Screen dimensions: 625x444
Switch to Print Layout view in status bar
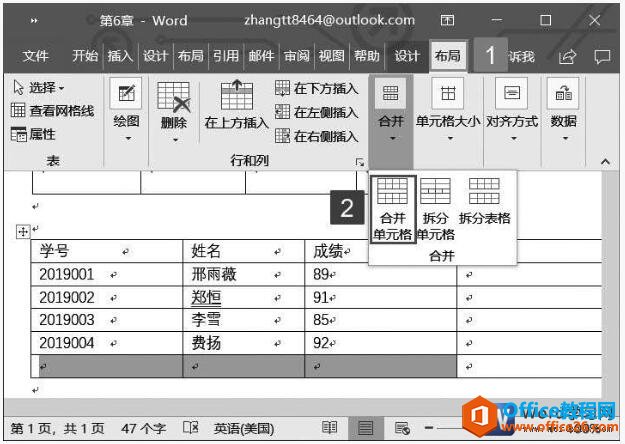tap(366, 428)
